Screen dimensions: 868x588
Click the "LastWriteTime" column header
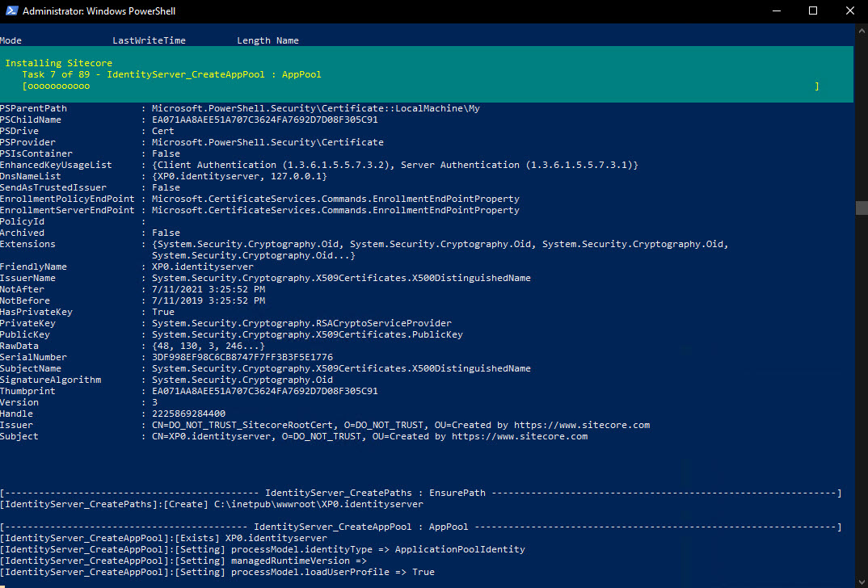[x=149, y=40]
